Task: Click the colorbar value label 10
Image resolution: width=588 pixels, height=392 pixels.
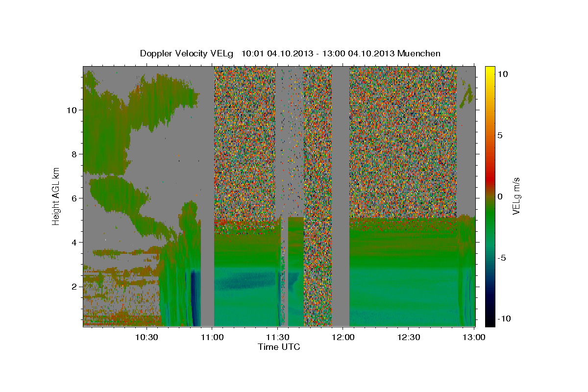Action: pos(502,74)
